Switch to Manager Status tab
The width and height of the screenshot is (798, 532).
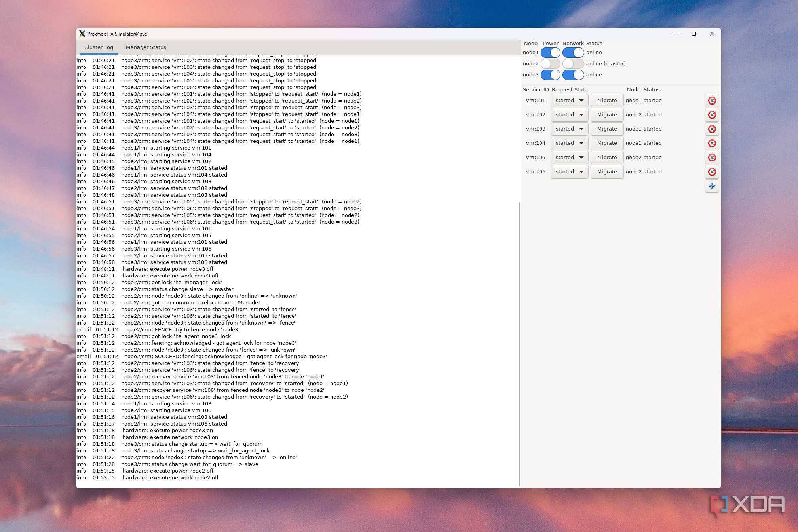[x=146, y=47]
